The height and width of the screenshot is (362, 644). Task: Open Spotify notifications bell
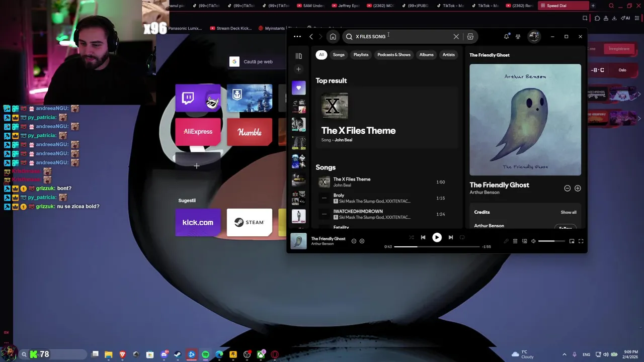tap(506, 36)
